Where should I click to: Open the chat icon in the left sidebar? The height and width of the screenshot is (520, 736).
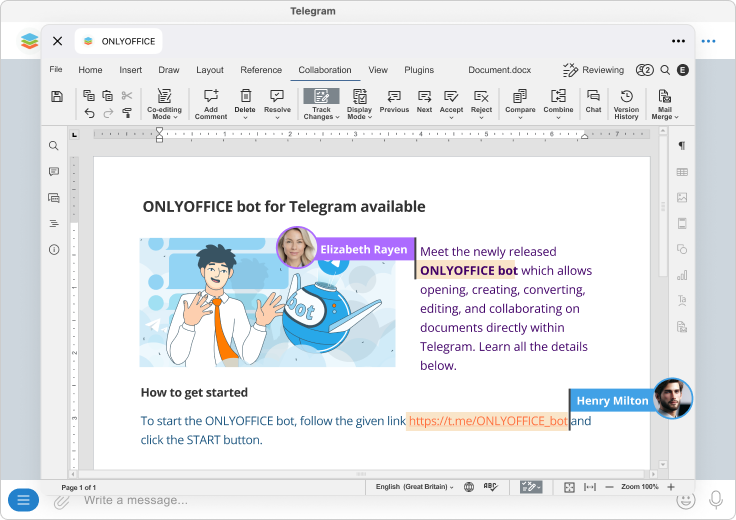(54, 198)
